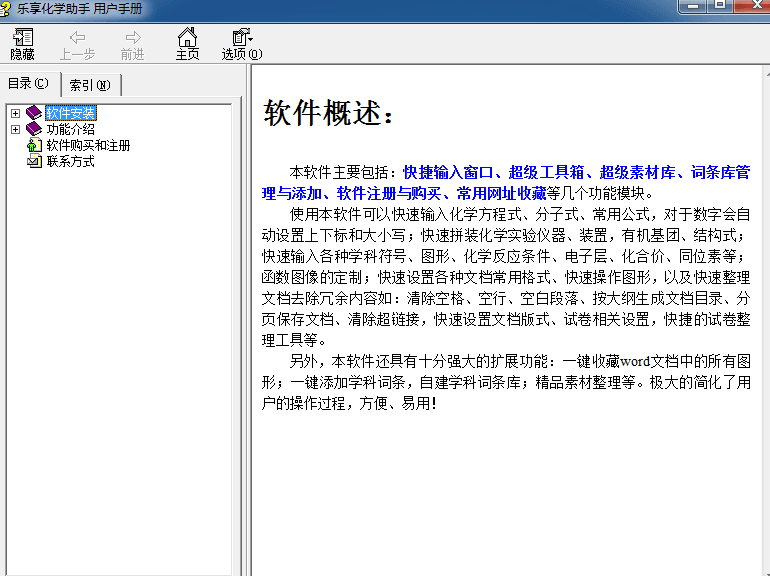Click the book icon beside 功能介绍
The image size is (770, 576).
coord(34,129)
